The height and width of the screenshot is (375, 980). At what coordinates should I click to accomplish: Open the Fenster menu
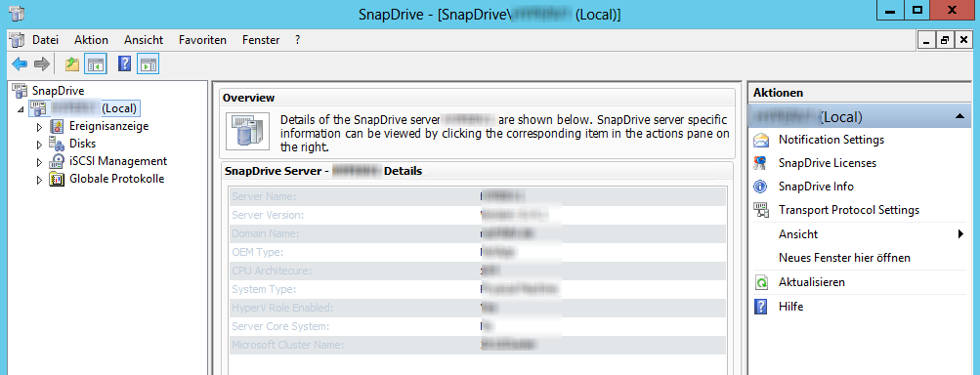click(261, 39)
